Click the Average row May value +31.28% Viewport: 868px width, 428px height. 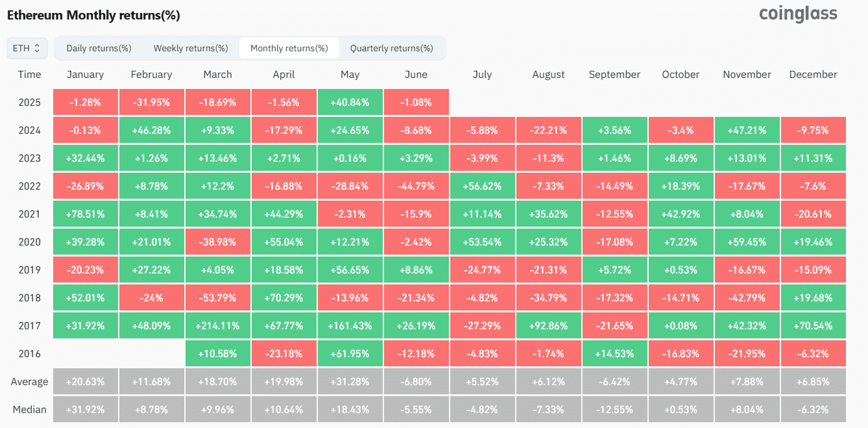pos(350,381)
